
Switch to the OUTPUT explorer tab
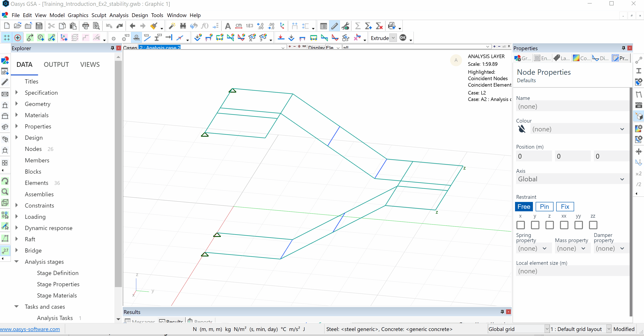point(56,65)
